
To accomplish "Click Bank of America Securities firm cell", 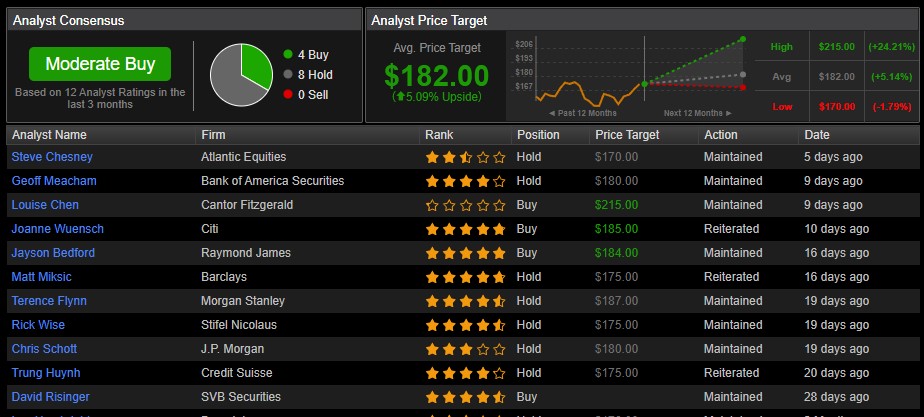I will point(273,181).
